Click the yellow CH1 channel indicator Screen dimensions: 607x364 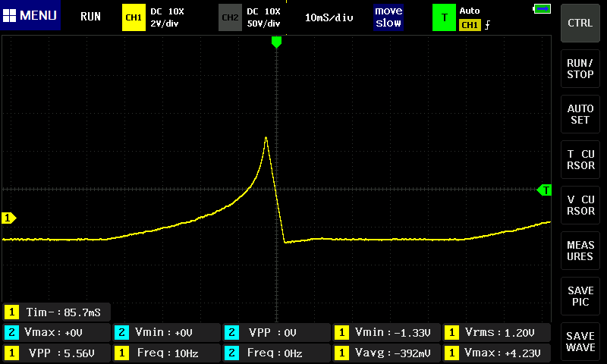[x=133, y=17]
